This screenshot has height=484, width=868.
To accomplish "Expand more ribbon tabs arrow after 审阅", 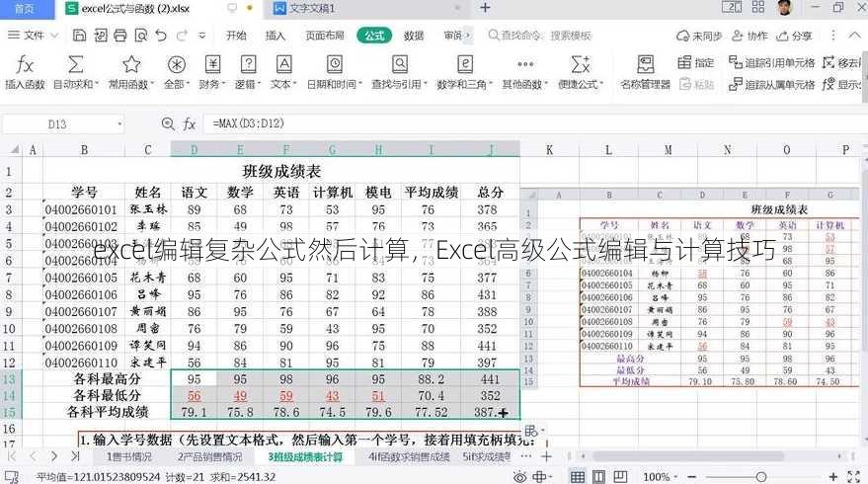I will [x=468, y=36].
